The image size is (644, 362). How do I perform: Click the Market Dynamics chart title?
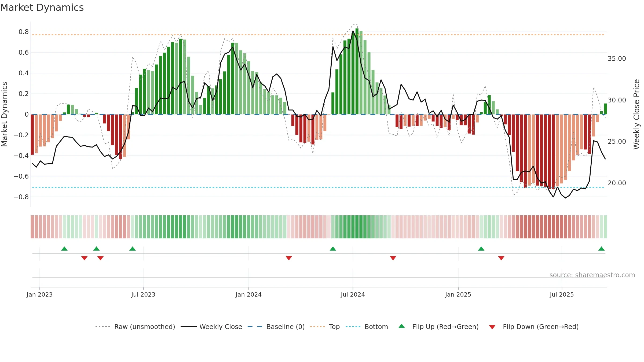[x=42, y=8]
